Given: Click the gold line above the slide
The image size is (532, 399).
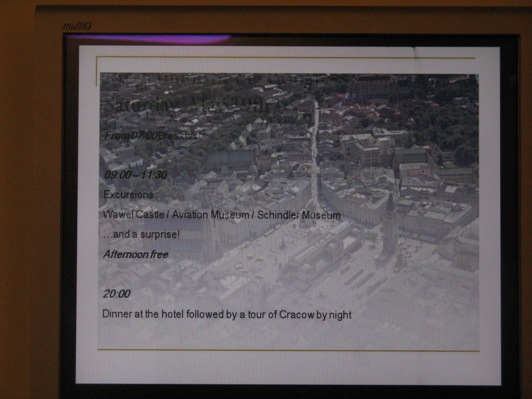Looking at the screenshot, I should 284,58.
